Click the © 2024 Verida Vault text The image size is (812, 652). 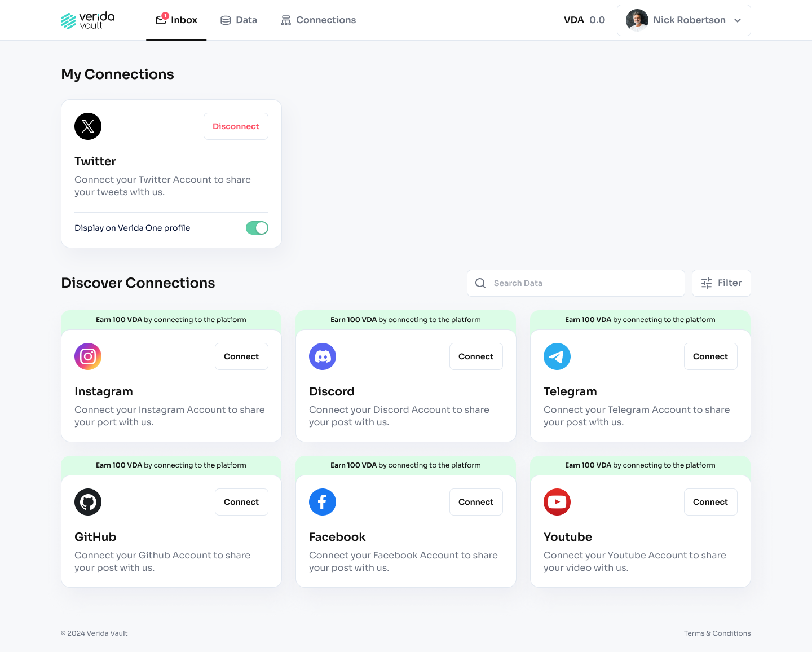pyautogui.click(x=94, y=633)
